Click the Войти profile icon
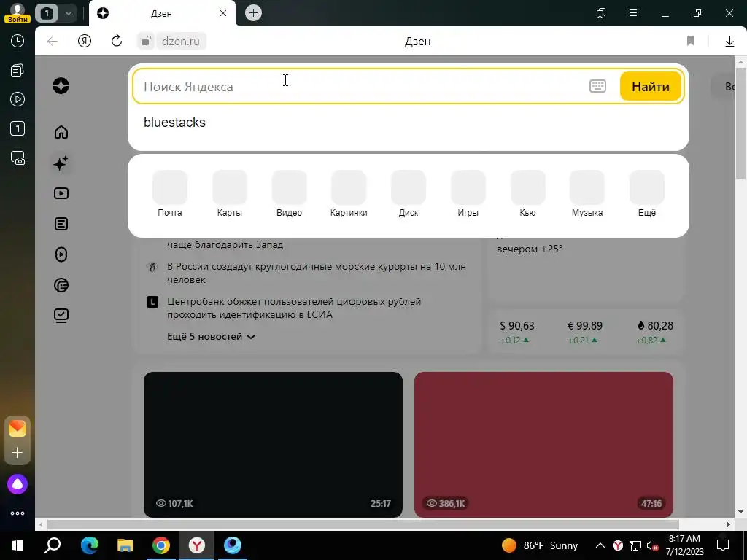The width and height of the screenshot is (747, 560). pyautogui.click(x=18, y=13)
